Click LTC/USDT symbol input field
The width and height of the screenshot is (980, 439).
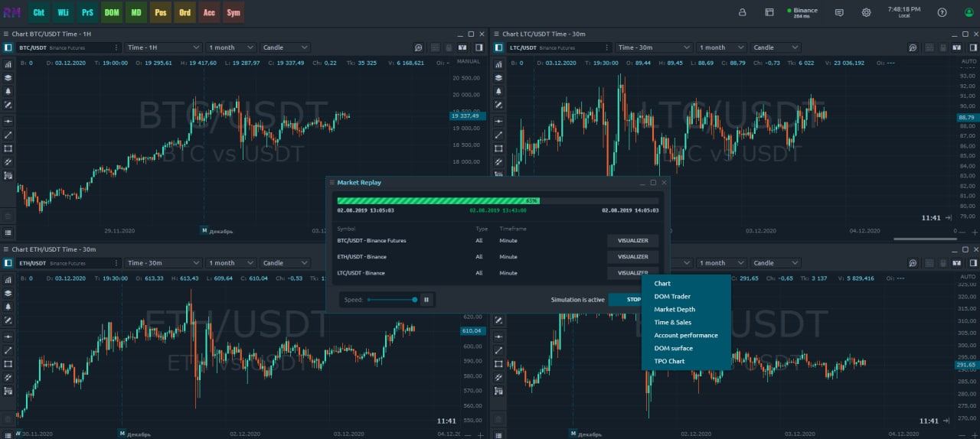558,47
